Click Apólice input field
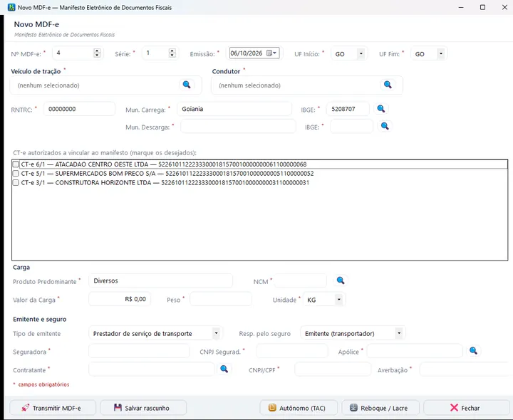 point(415,351)
